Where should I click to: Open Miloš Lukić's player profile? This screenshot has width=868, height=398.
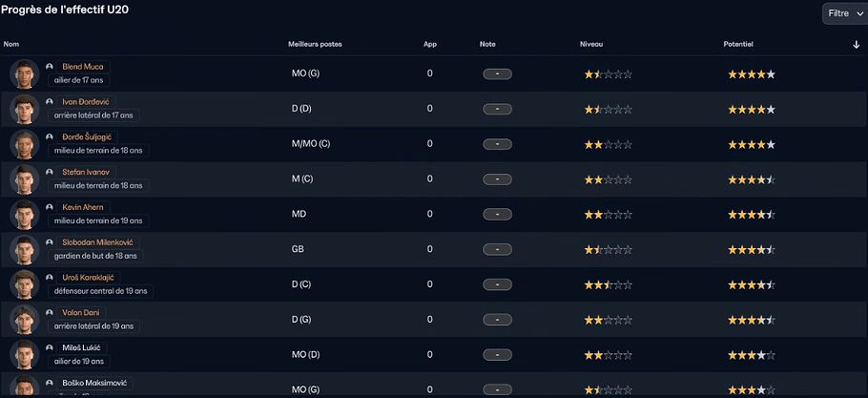coord(81,347)
